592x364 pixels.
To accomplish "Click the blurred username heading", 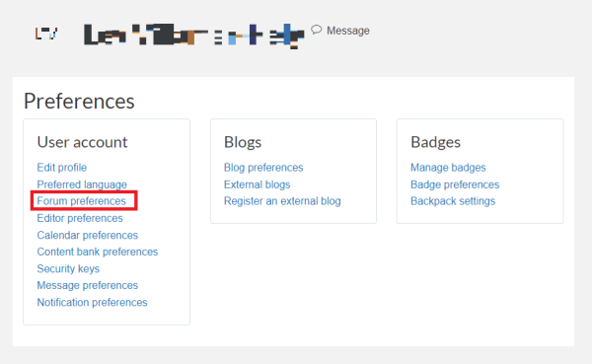I will pyautogui.click(x=194, y=36).
